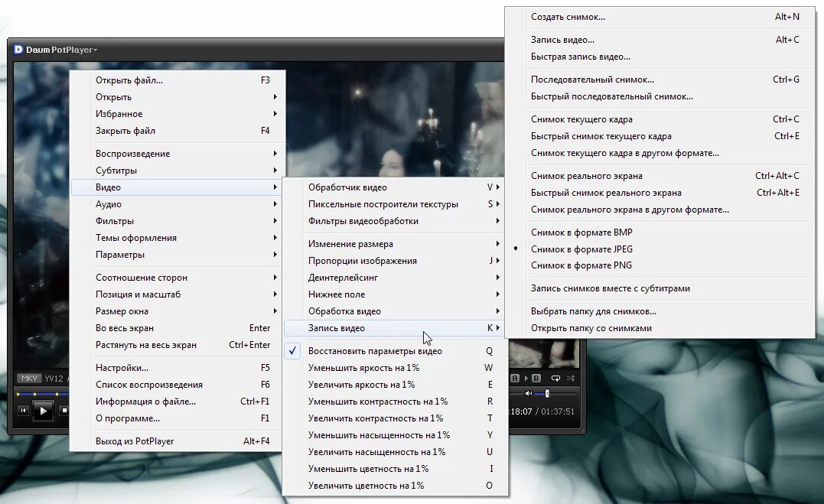Expand the 'Воспроизведение' submenu

pos(178,154)
